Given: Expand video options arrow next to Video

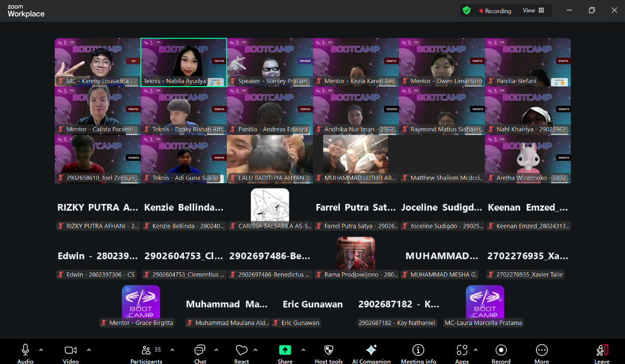Looking at the screenshot, I should click(89, 350).
